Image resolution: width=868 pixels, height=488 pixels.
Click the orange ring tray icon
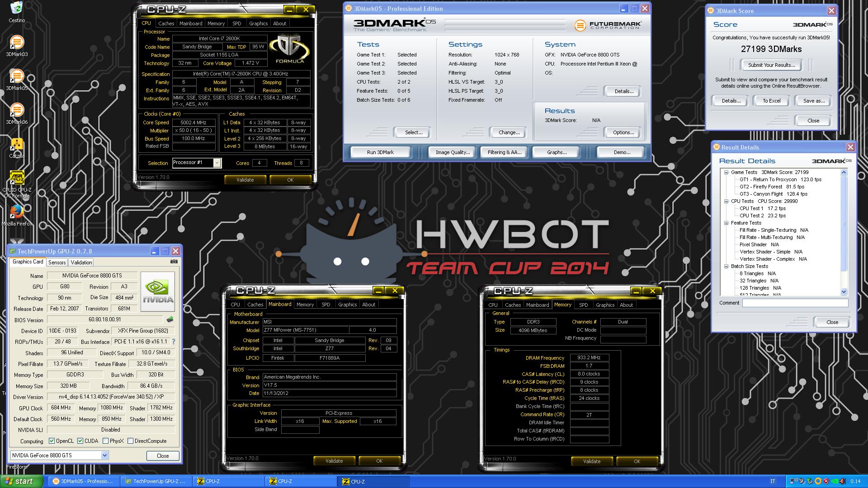(818, 481)
